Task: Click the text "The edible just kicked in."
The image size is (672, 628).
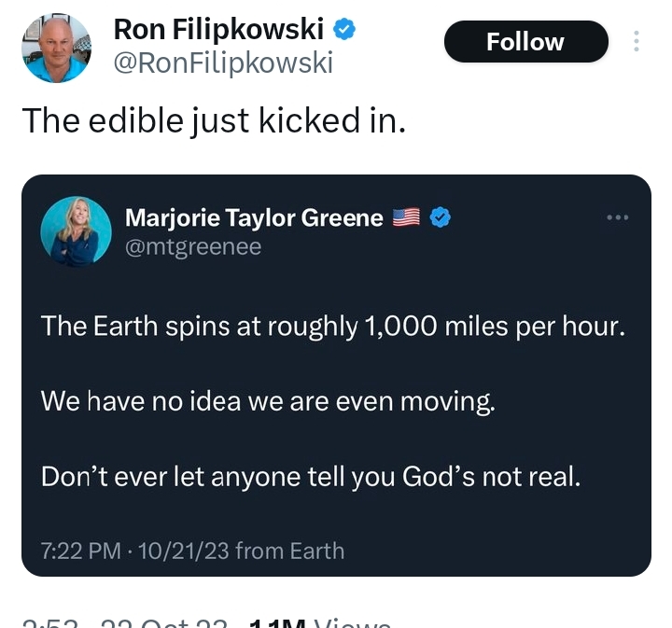Action: click(214, 120)
